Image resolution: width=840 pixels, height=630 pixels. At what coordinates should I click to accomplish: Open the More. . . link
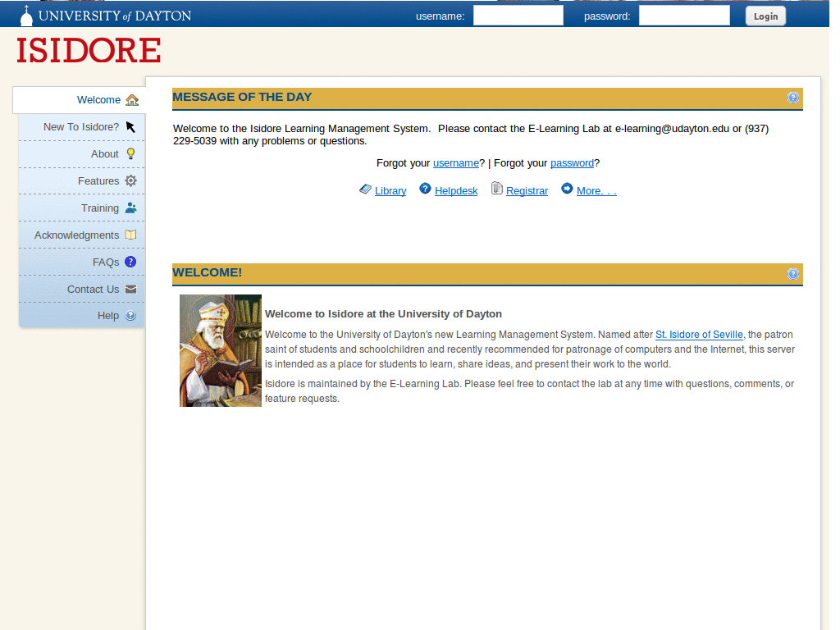tap(597, 190)
